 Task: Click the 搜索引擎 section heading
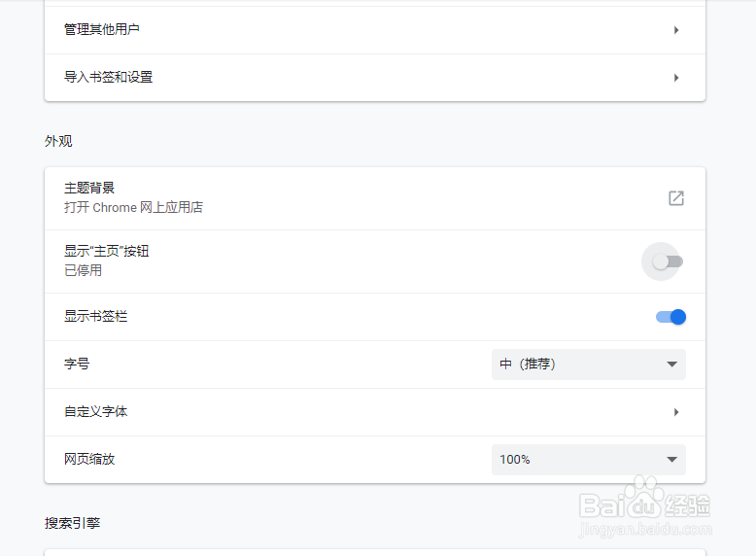(x=72, y=523)
